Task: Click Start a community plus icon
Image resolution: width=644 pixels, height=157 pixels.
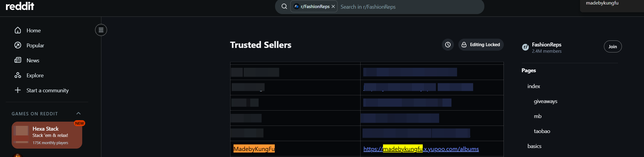Action: point(18,90)
